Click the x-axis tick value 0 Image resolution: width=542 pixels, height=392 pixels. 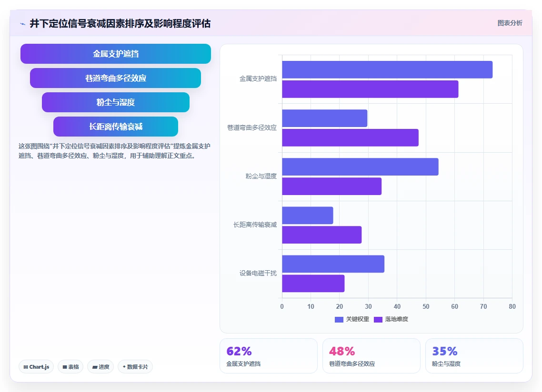282,307
